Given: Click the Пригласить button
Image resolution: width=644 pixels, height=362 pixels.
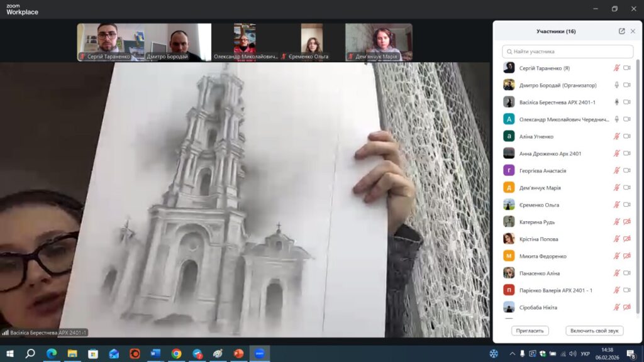Looking at the screenshot, I should tap(530, 331).
